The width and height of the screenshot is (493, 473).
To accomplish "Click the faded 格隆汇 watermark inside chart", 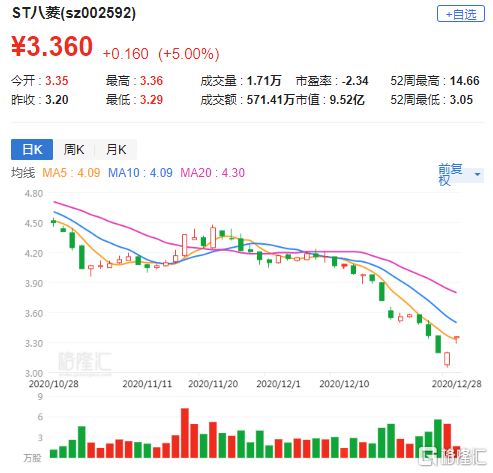I will point(85,362).
